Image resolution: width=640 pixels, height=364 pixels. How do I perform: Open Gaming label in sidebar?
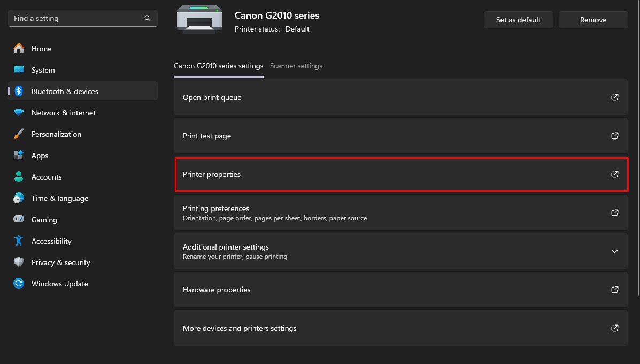pos(44,220)
